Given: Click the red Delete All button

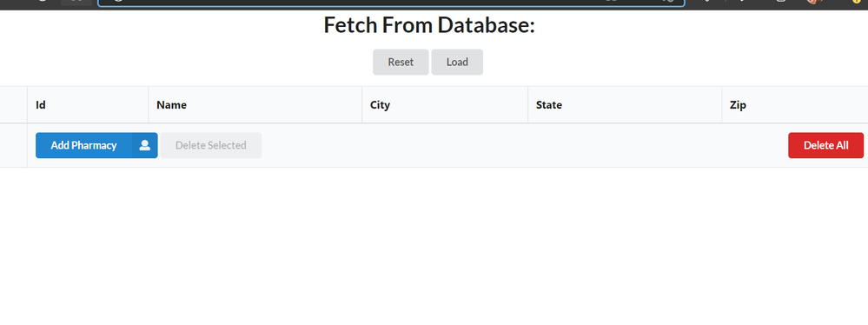Looking at the screenshot, I should tap(825, 145).
